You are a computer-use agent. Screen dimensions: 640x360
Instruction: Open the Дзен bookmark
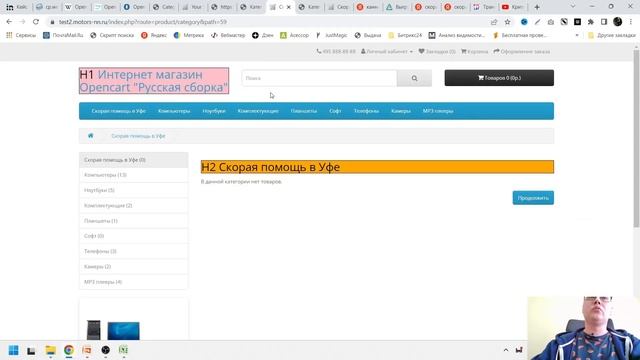tap(262, 36)
